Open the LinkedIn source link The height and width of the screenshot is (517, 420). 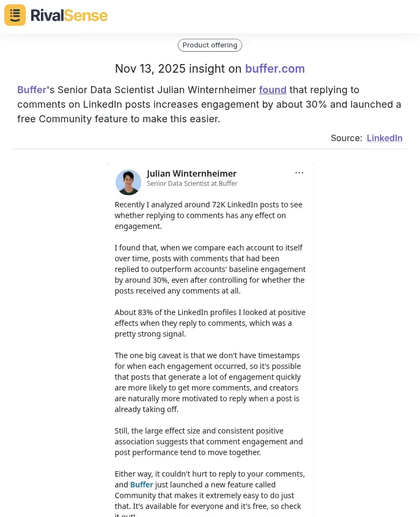384,138
